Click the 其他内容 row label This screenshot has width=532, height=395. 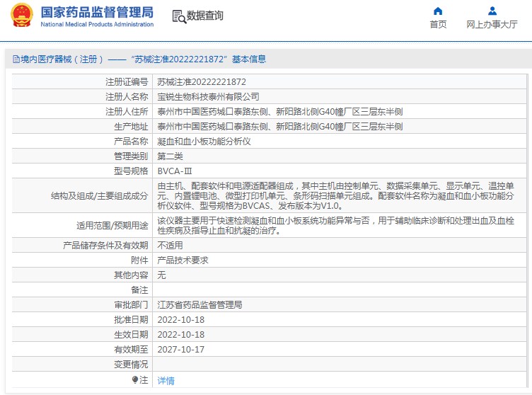pyautogui.click(x=131, y=275)
